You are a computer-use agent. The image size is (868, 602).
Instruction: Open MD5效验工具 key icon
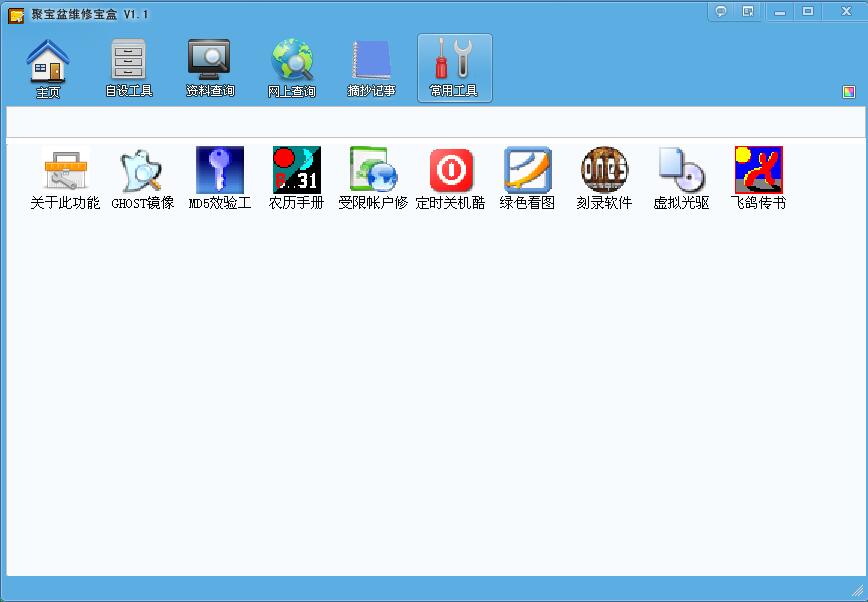tap(220, 178)
